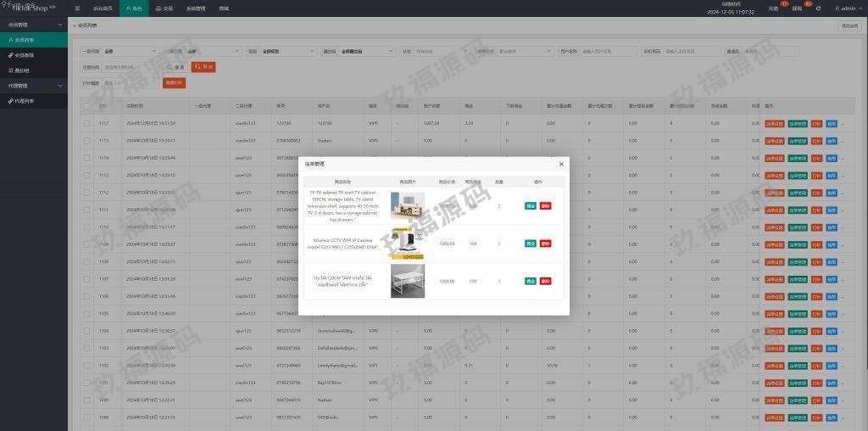Select the header select-all checkbox
Screen dimensions: 868x431
coord(86,106)
